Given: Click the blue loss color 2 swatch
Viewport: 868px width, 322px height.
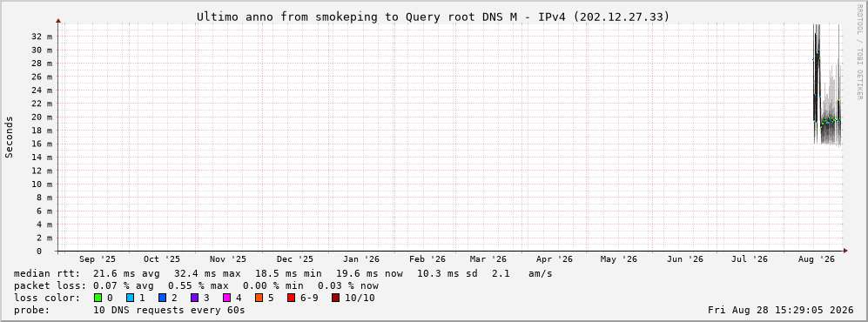Looking at the screenshot, I should pos(162,298).
